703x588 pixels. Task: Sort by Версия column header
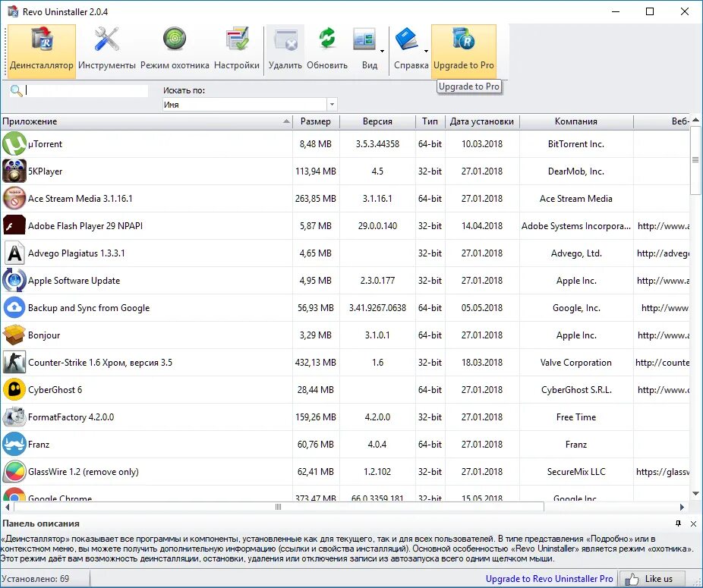pyautogui.click(x=377, y=121)
